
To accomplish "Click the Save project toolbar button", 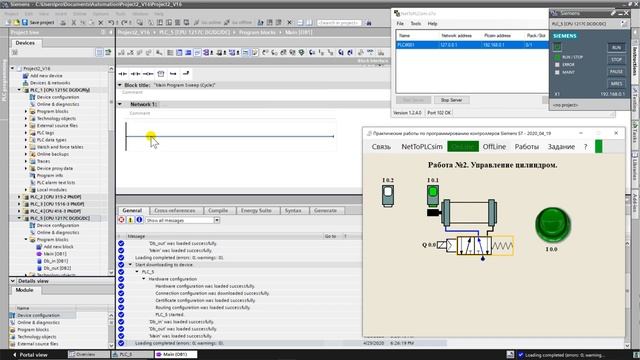I will click(38, 22).
